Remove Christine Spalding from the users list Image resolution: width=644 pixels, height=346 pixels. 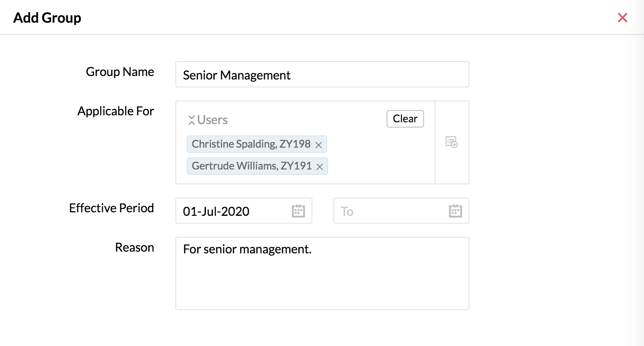pyautogui.click(x=319, y=145)
